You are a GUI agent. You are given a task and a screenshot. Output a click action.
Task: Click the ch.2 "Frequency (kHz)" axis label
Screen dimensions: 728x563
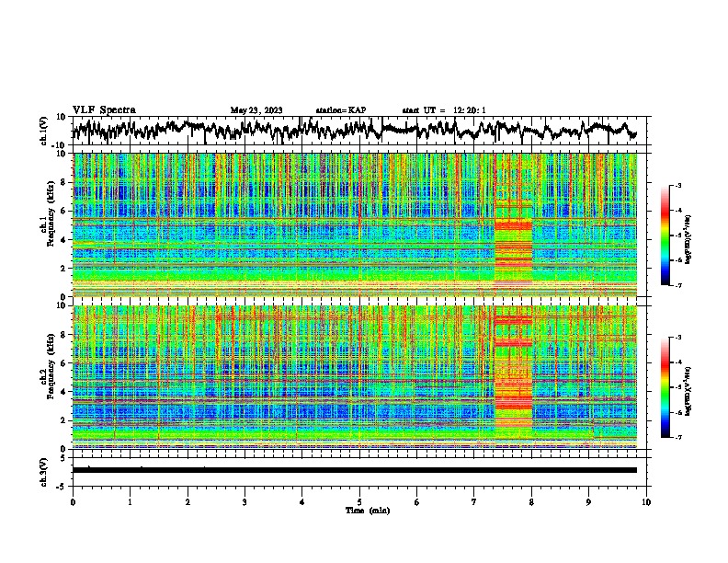click(x=51, y=366)
